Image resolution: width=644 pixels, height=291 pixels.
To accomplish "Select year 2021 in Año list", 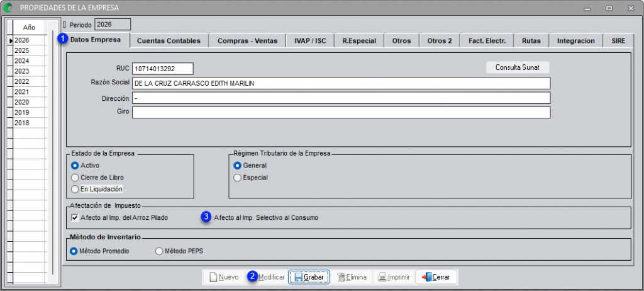I will coord(30,92).
